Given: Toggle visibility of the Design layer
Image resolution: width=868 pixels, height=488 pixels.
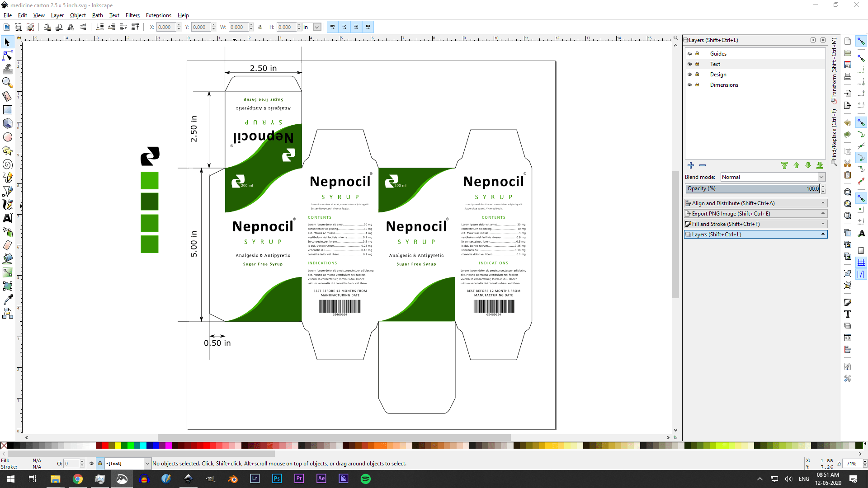Looking at the screenshot, I should (690, 75).
